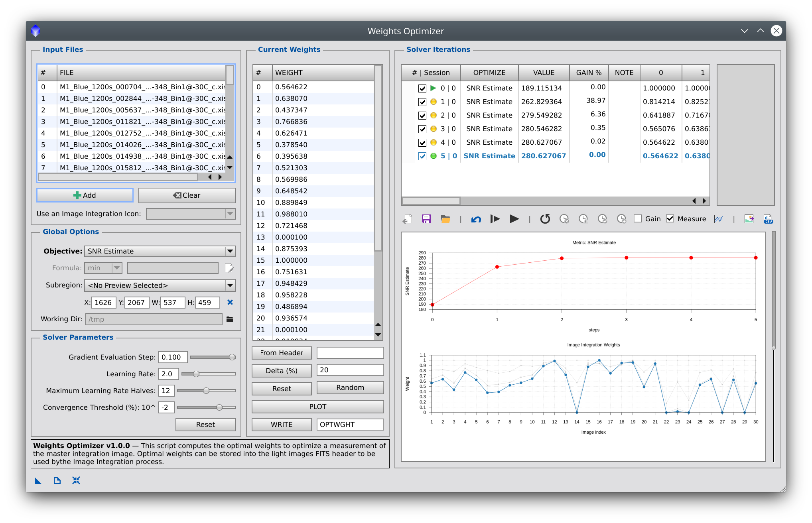Click the blue triangle new instance icon

pos(38,481)
